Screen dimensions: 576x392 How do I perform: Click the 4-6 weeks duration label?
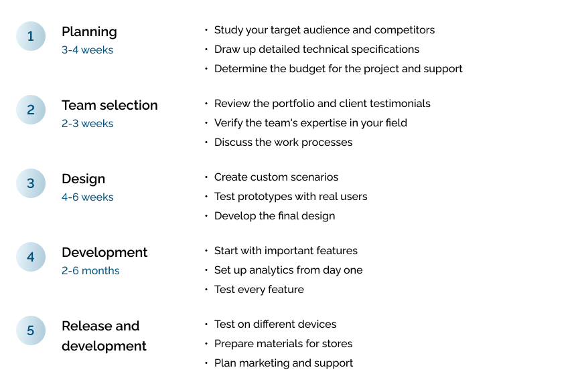coord(87,197)
